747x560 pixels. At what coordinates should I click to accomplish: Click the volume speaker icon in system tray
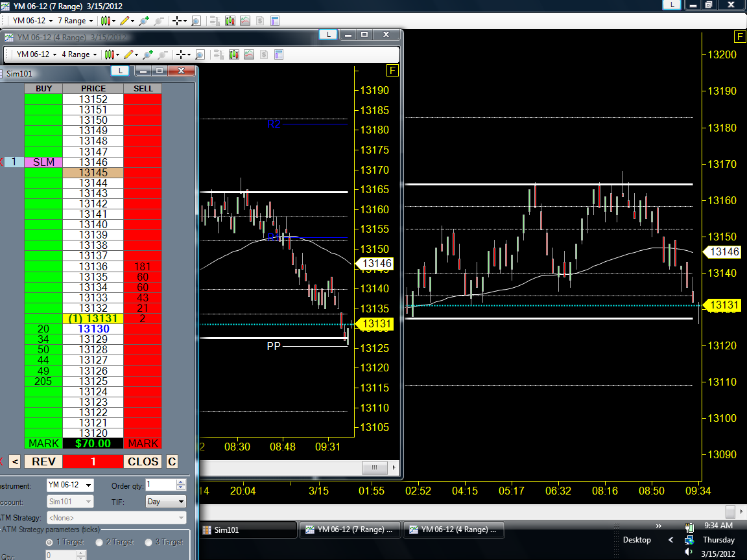(689, 552)
